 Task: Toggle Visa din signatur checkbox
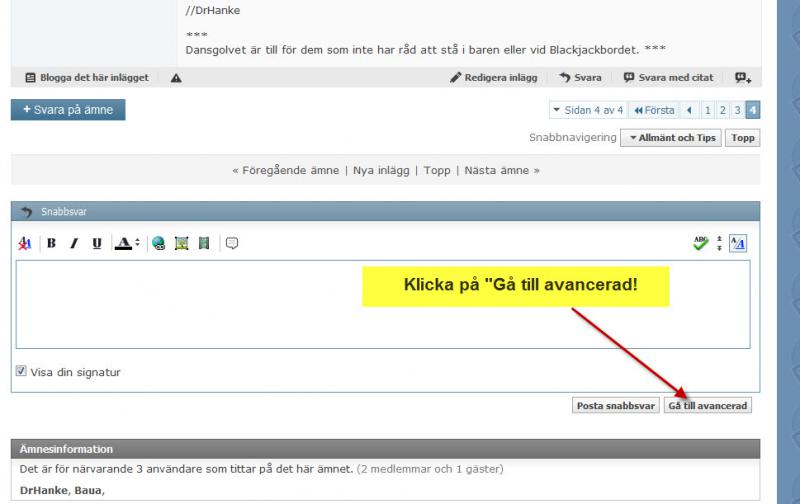point(21,371)
